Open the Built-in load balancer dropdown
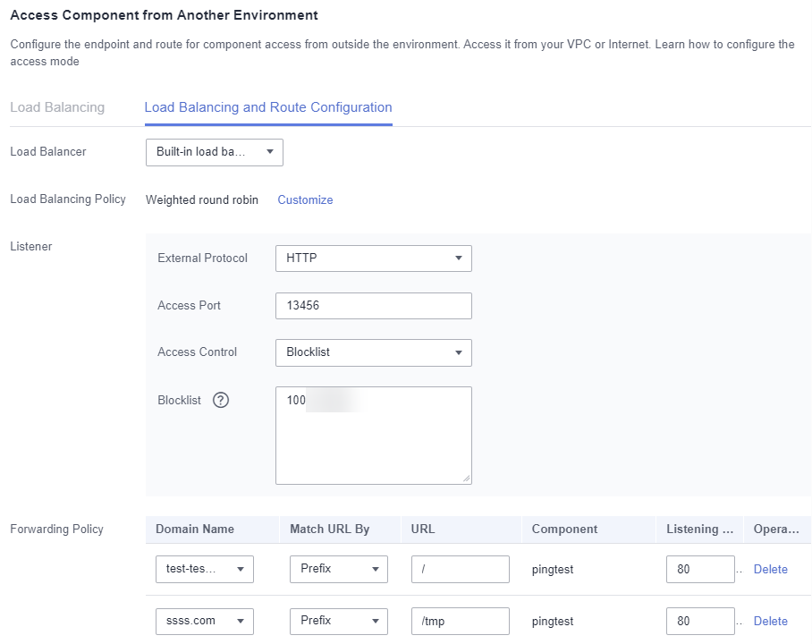Screen dimensions: 812x644 tap(214, 152)
